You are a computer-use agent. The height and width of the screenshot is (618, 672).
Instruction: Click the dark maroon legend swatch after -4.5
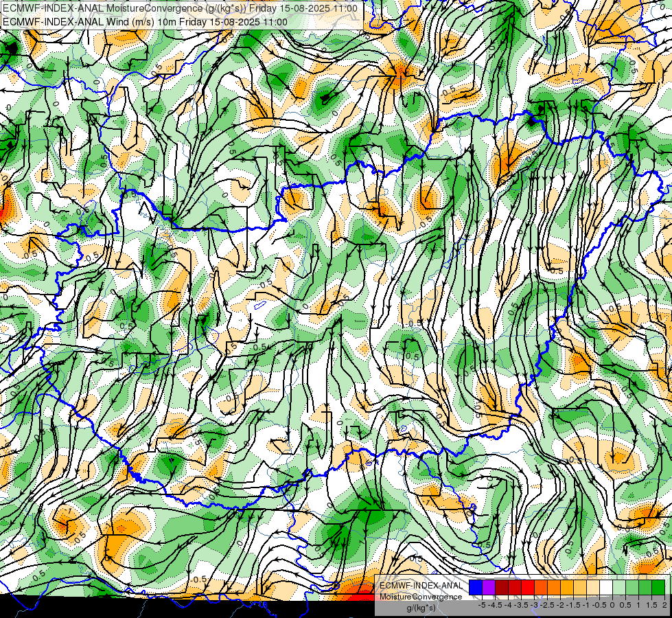(x=502, y=587)
